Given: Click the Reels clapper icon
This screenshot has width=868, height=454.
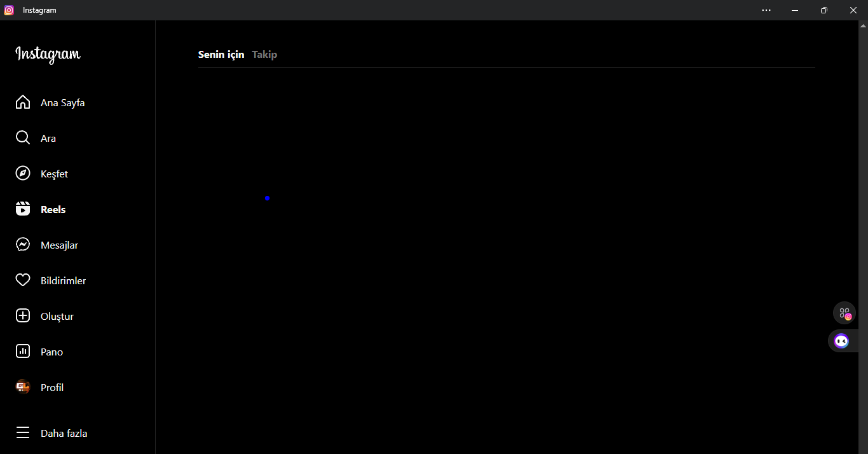Looking at the screenshot, I should (x=23, y=209).
